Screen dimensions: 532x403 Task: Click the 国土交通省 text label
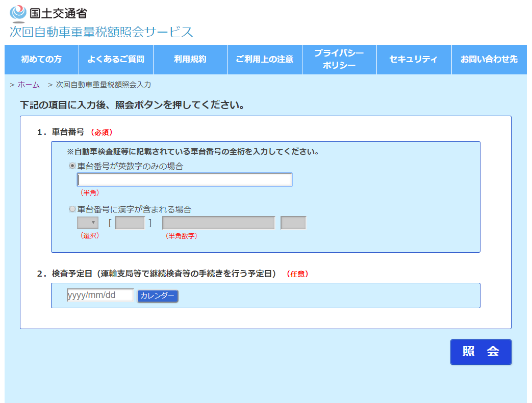58,14
